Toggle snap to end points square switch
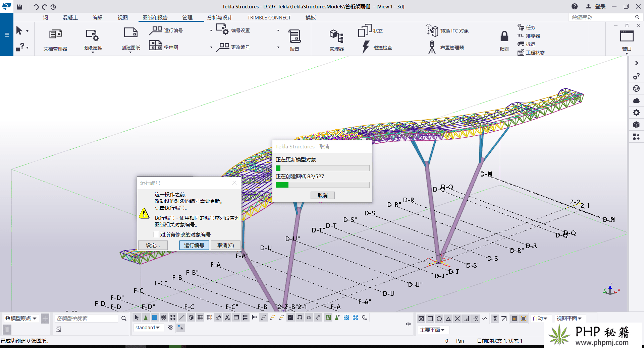The height and width of the screenshot is (348, 644). [x=430, y=319]
